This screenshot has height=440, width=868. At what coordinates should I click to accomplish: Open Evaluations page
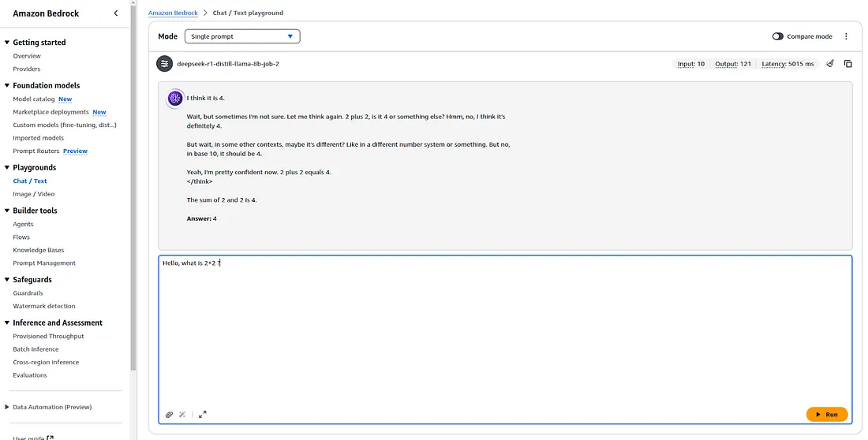pyautogui.click(x=30, y=375)
